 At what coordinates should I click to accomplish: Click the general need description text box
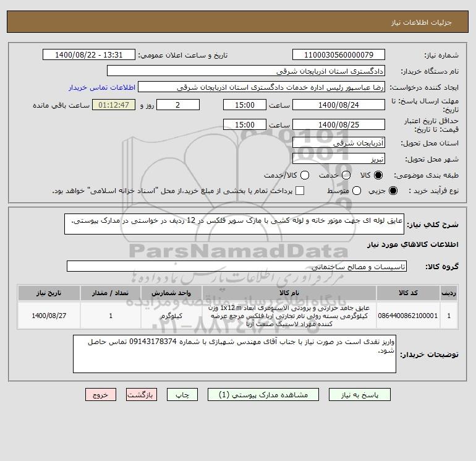[234, 224]
